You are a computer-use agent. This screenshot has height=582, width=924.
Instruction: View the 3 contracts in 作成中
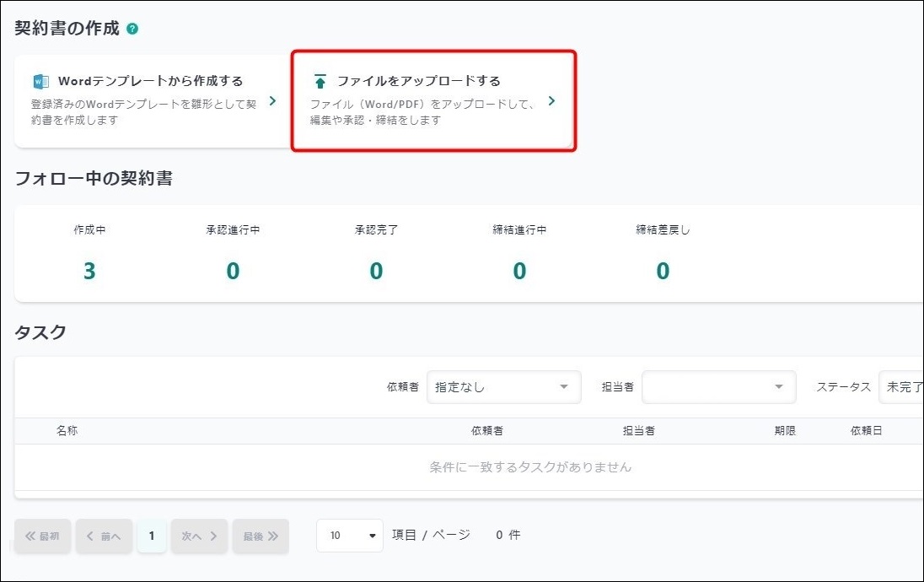89,271
